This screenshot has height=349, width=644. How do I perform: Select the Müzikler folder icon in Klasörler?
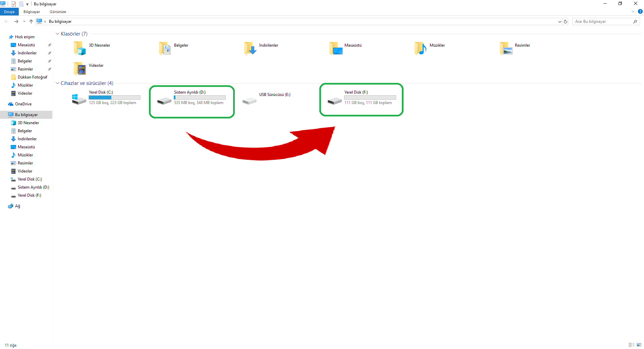click(421, 48)
